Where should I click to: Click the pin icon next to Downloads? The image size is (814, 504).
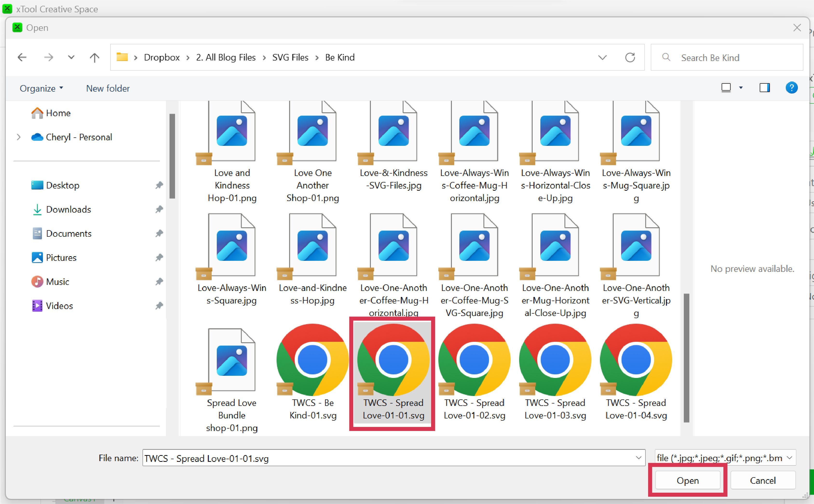pos(159,209)
